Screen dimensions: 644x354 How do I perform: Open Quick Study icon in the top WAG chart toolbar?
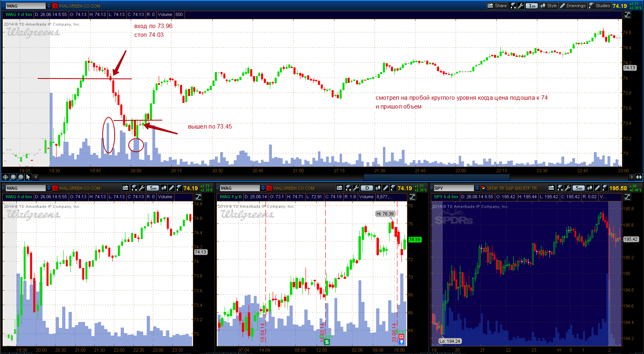click(x=513, y=6)
